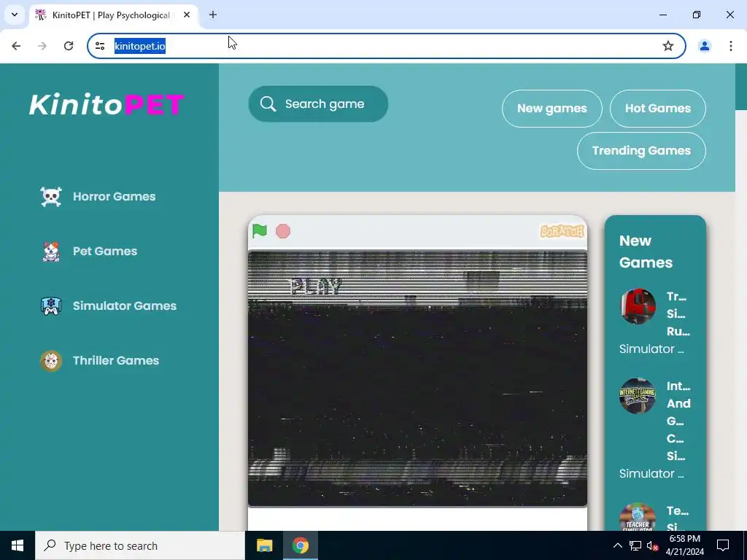
Task: Click the Int... And G... game title
Action: point(678,421)
